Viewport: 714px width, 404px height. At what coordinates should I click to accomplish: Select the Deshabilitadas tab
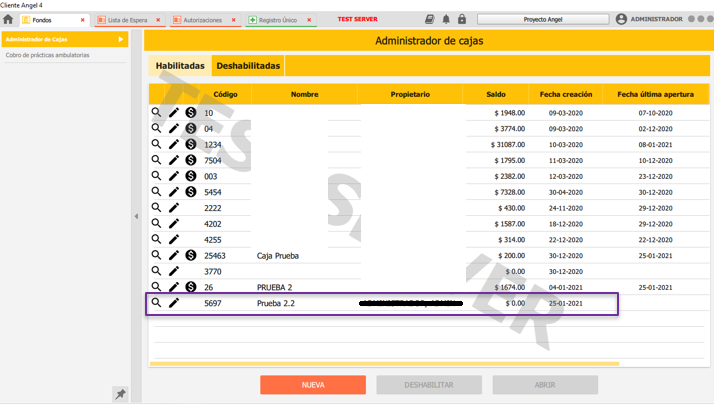248,66
